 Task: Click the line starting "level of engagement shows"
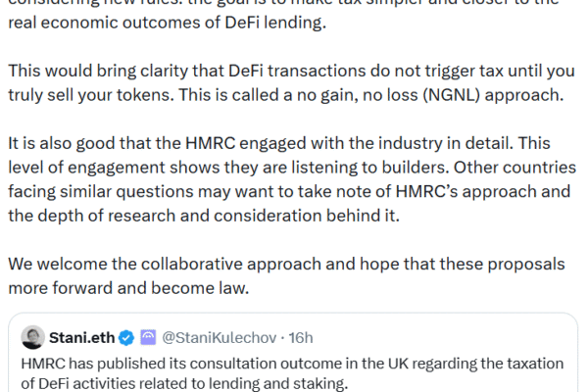tap(292, 168)
